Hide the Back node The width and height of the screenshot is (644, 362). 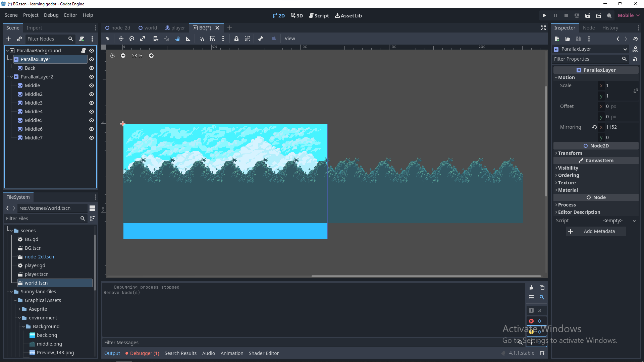click(x=91, y=68)
